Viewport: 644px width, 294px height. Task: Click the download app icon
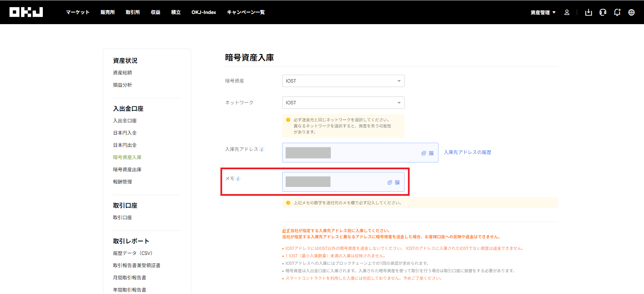589,12
